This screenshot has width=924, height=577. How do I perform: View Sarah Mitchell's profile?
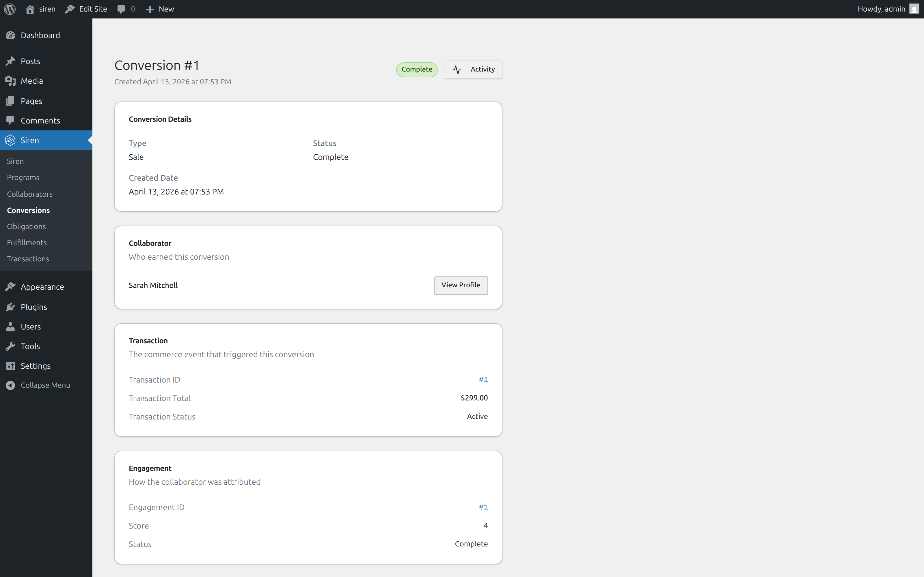[x=461, y=285]
